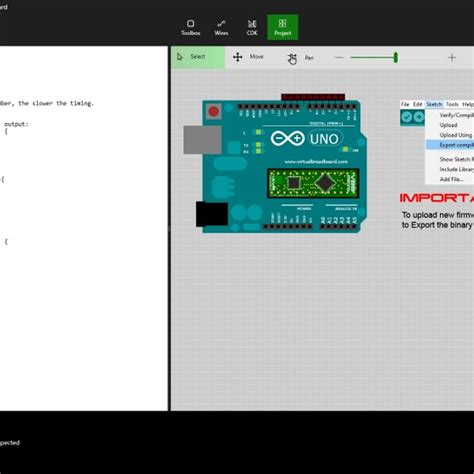Click the red reset button on Arduino
The image size is (474, 474).
tap(214, 111)
